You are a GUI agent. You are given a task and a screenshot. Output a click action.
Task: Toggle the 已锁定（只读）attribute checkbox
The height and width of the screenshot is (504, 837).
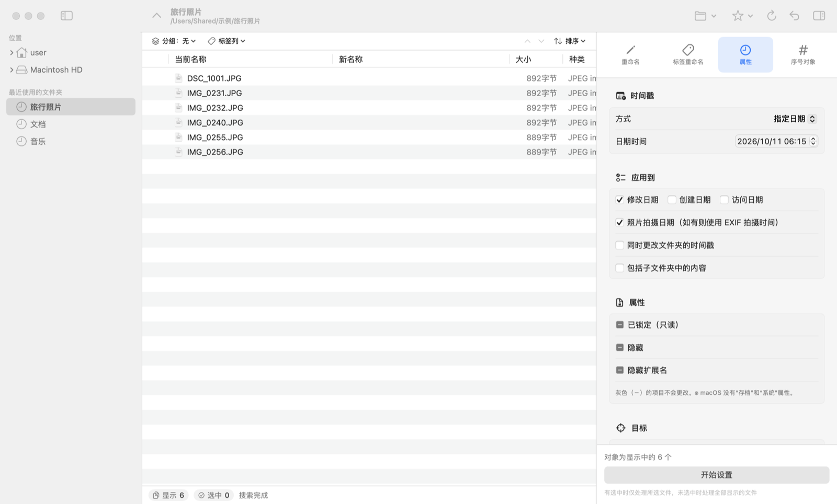pyautogui.click(x=620, y=325)
